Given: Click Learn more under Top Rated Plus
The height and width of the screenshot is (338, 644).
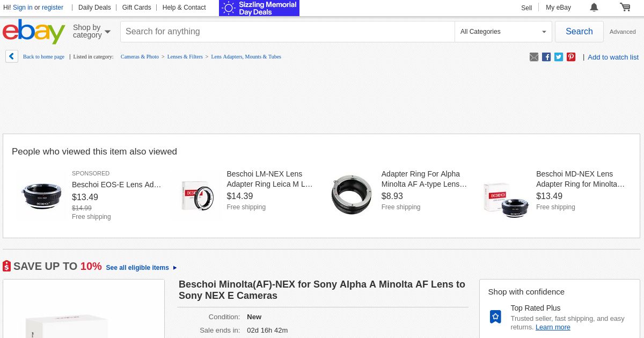Looking at the screenshot, I should pyautogui.click(x=553, y=327).
